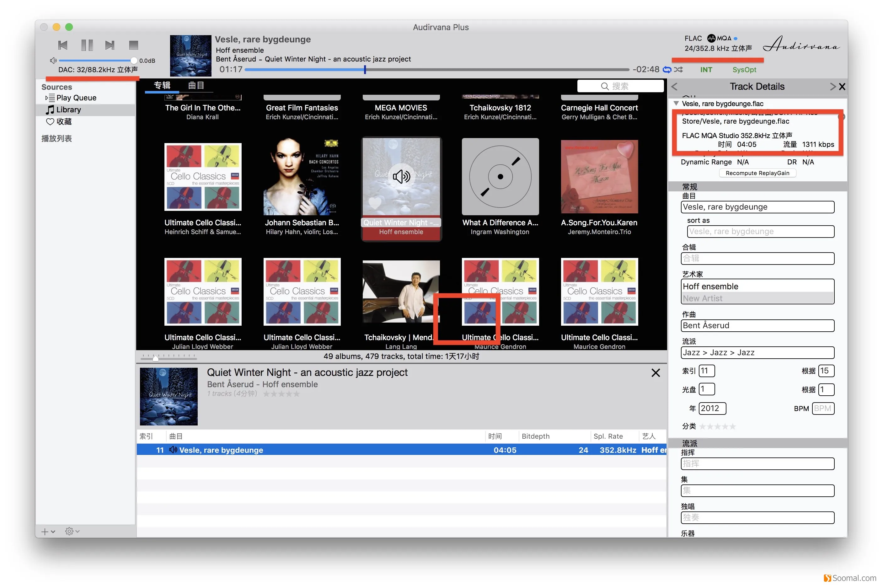The image size is (883, 588).
Task: Switch to the 专辑 albums tab
Action: point(162,85)
